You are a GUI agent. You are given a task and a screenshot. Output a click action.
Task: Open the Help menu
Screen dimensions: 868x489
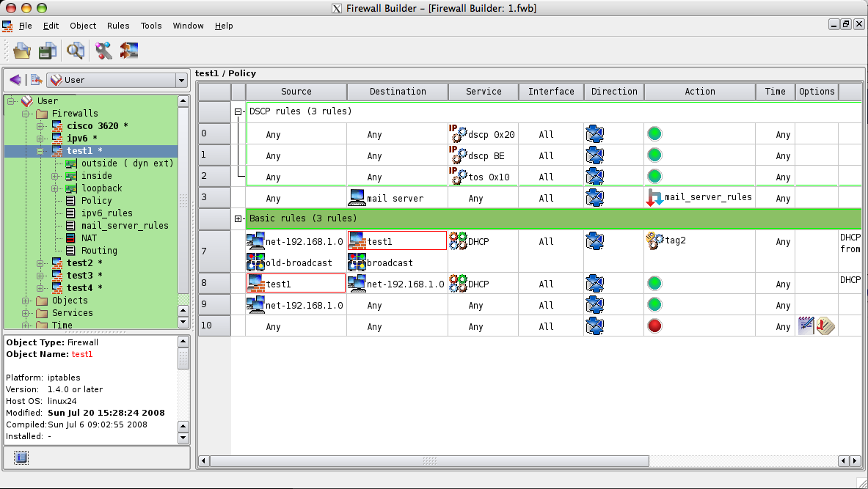click(224, 26)
